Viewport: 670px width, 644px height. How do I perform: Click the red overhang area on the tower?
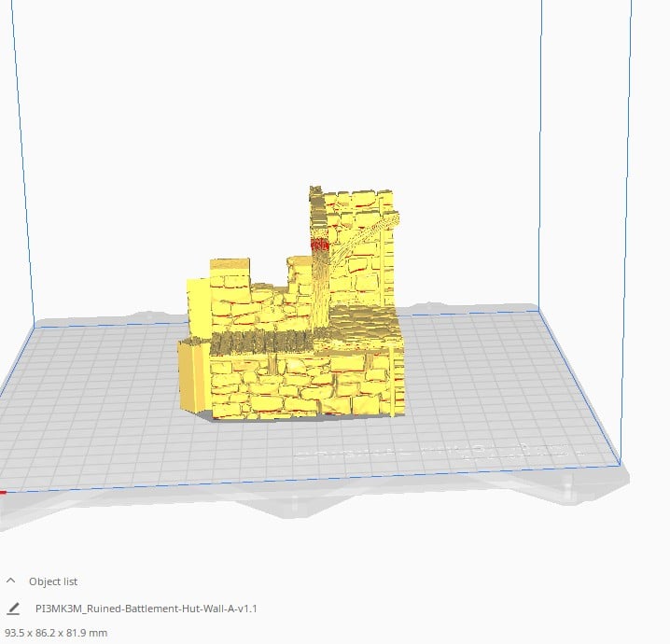pos(319,245)
